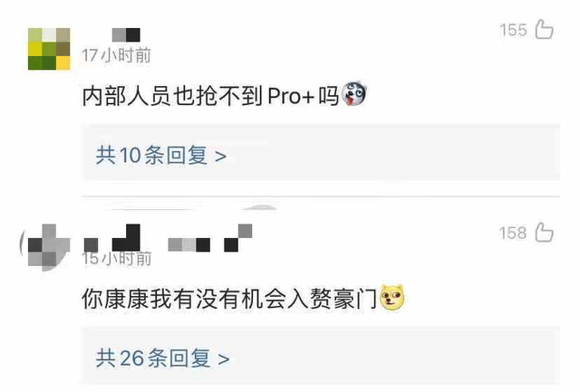Click the 17小时前 timestamp
580x392 pixels.
(117, 55)
